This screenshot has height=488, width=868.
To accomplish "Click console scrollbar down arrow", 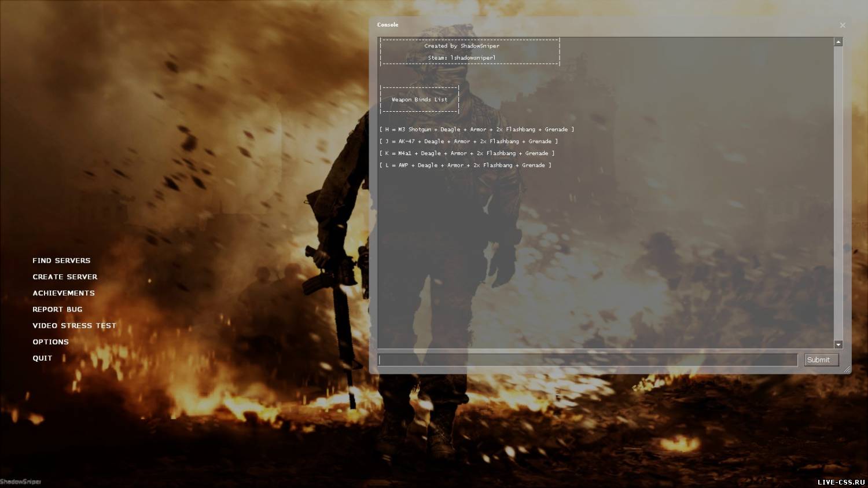I will (838, 344).
